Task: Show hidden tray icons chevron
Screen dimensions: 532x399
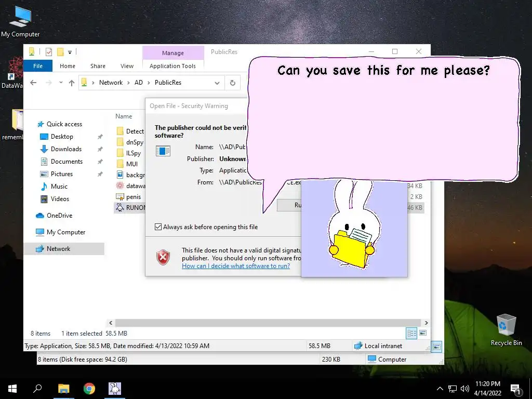Action: 440,389
